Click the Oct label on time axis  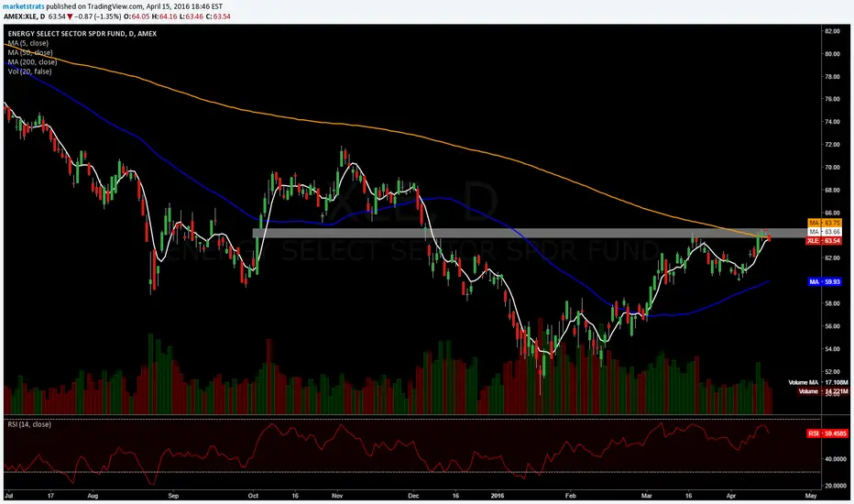pyautogui.click(x=253, y=496)
